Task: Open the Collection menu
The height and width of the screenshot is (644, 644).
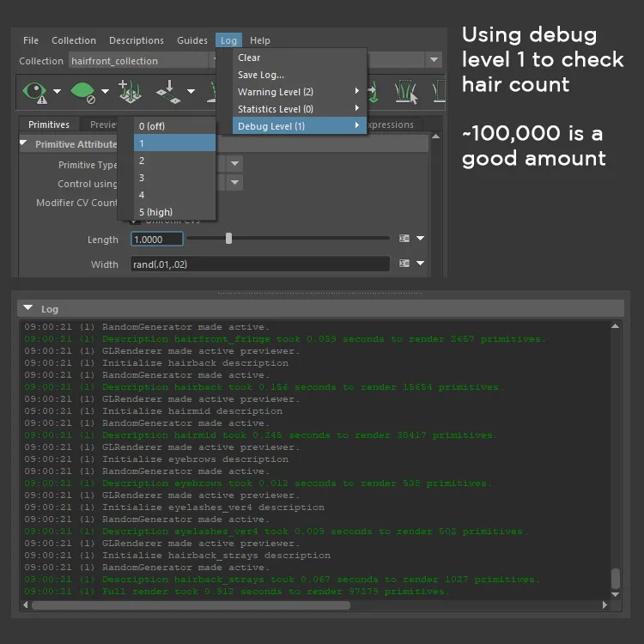Action: (74, 40)
